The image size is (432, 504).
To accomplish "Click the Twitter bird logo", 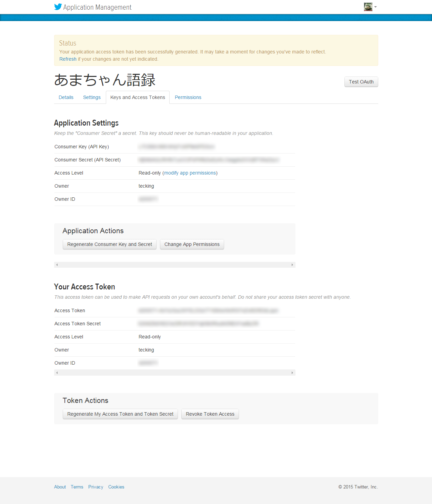I will [x=58, y=7].
